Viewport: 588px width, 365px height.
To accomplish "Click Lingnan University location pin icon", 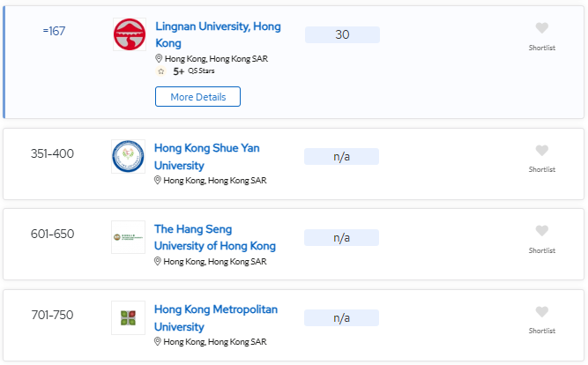I will point(159,58).
